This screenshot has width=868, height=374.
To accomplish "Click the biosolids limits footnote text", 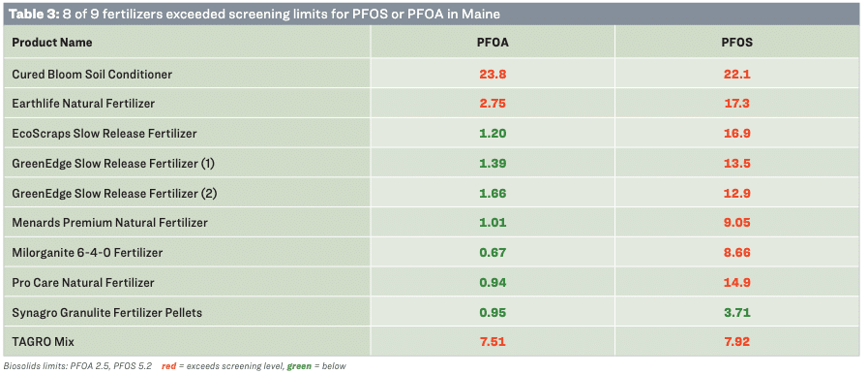I will (x=77, y=366).
